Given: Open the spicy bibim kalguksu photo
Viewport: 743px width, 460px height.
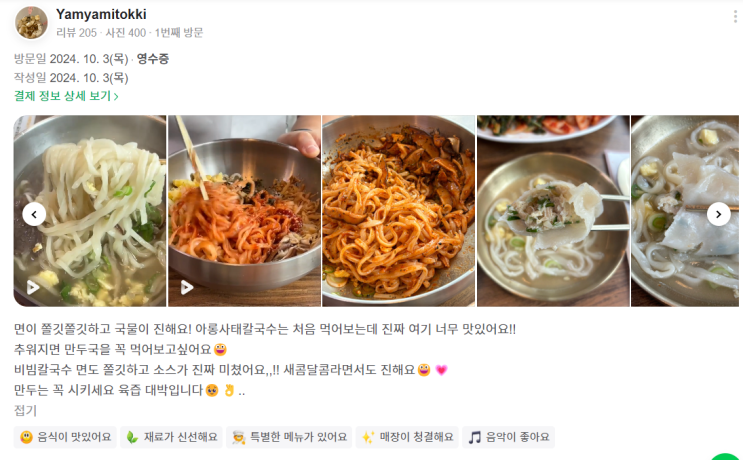Looking at the screenshot, I should (399, 211).
